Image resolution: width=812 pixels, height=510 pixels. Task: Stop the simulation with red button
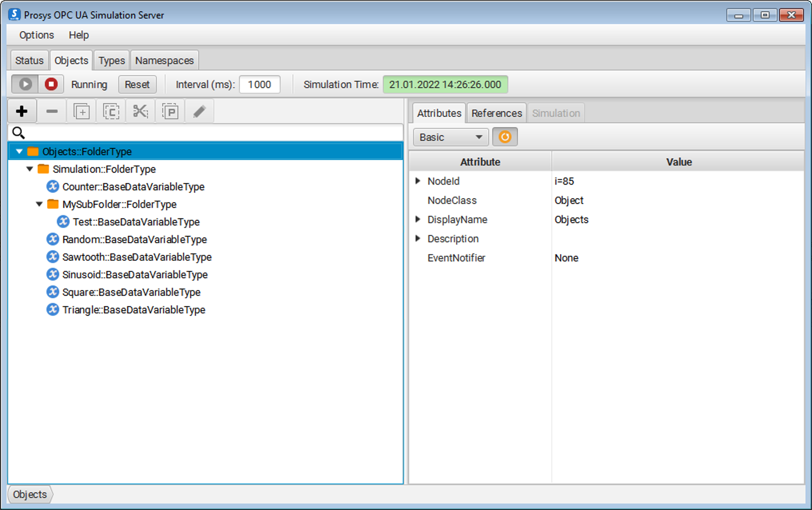[51, 84]
